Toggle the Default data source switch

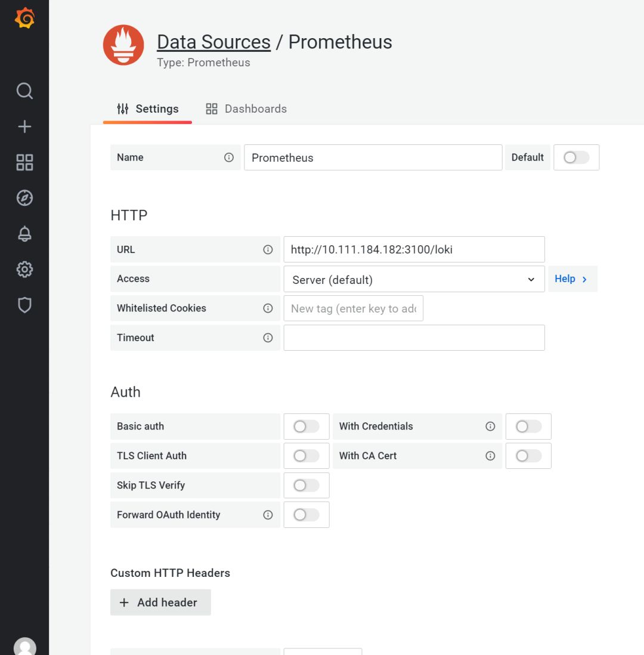coord(576,157)
